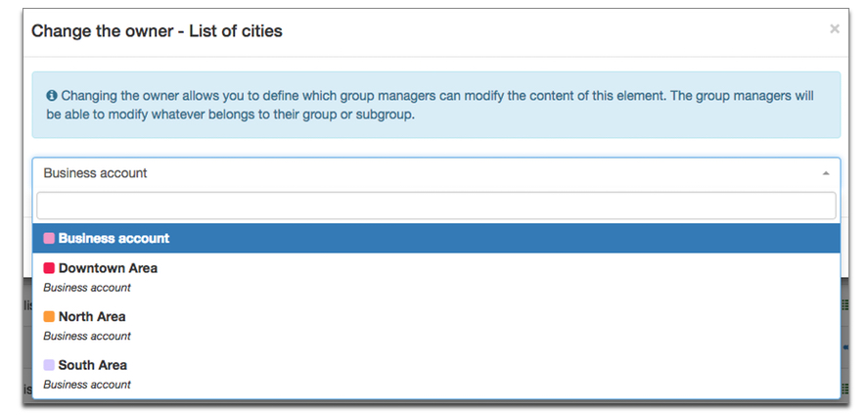Viewport: 868px width, 415px height.
Task: Close the Change the owner dialog
Action: 834,29
